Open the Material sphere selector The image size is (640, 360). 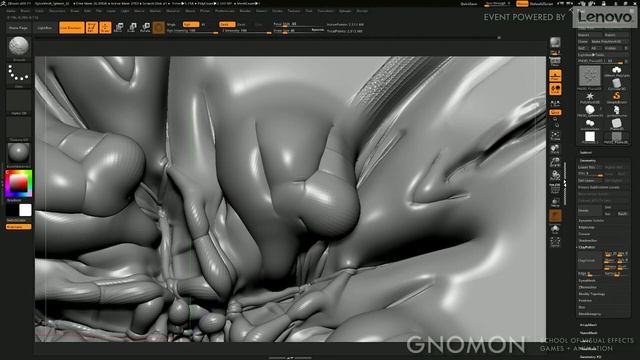18,153
